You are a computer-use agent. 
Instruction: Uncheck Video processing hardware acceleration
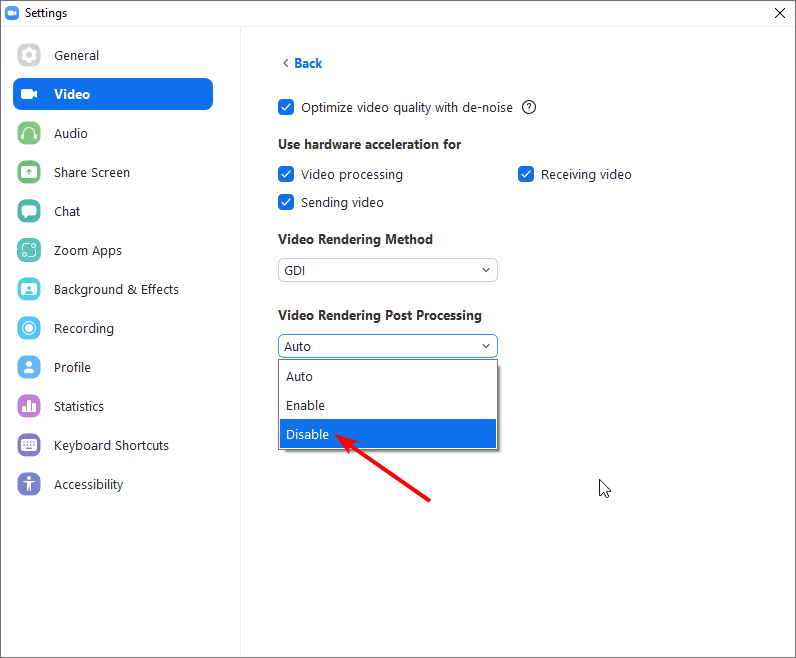(286, 174)
